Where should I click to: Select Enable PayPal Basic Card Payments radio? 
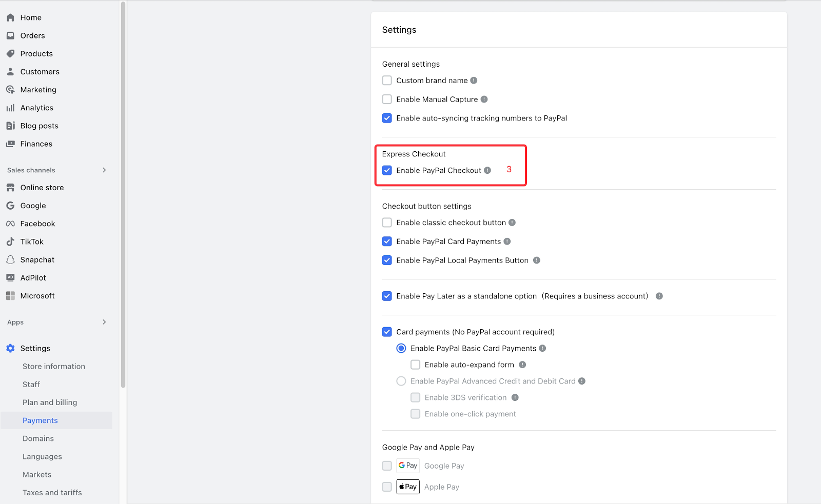pyautogui.click(x=401, y=349)
